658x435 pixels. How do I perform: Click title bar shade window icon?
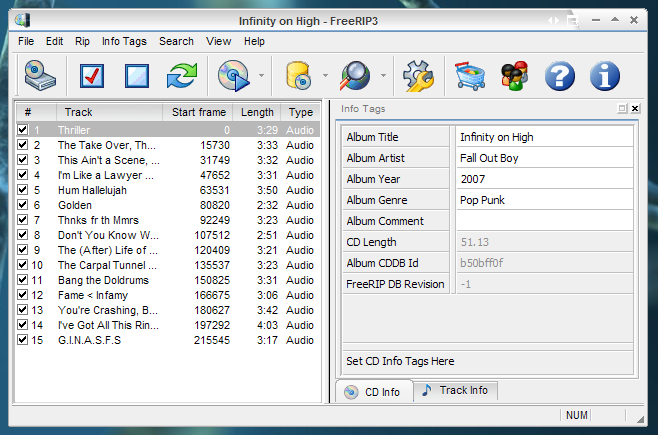click(572, 20)
